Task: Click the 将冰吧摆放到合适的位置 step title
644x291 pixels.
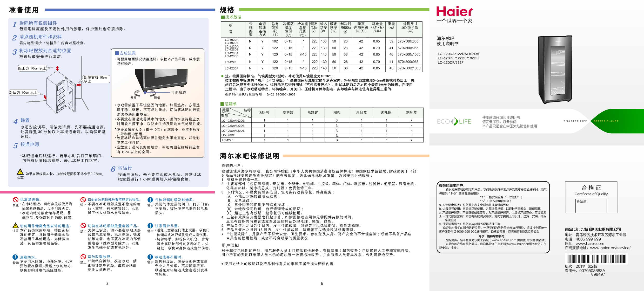Action: click(45, 51)
